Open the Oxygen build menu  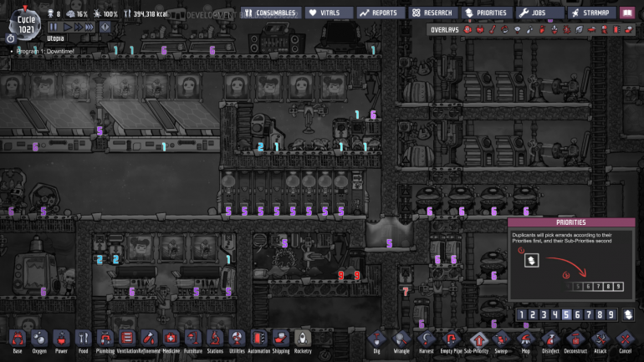(x=39, y=339)
